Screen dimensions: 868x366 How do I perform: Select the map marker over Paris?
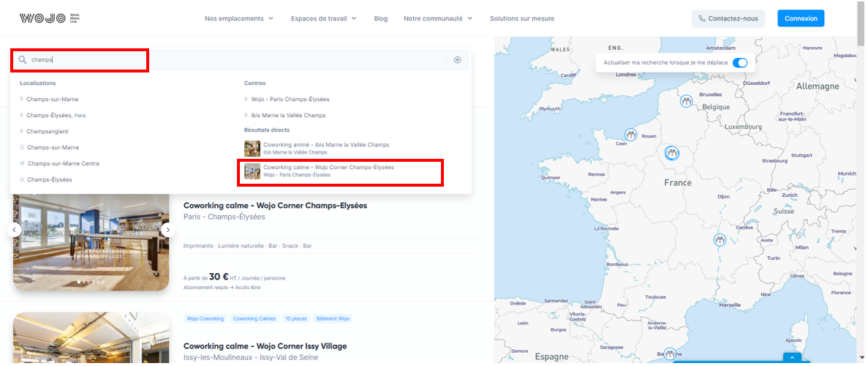click(x=672, y=152)
